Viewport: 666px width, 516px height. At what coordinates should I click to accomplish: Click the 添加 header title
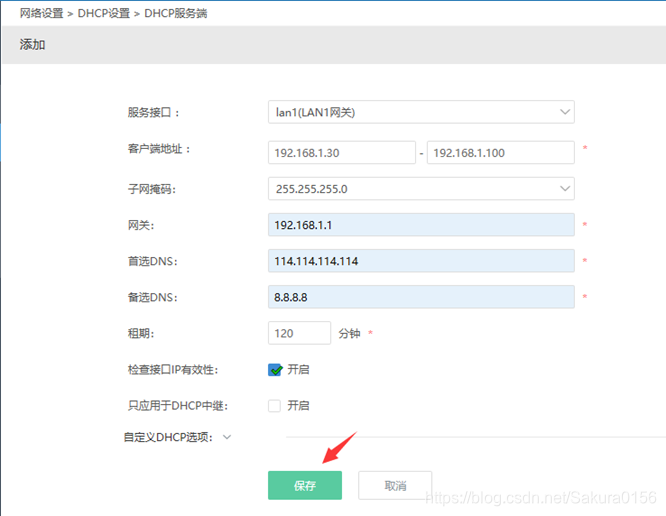point(32,44)
